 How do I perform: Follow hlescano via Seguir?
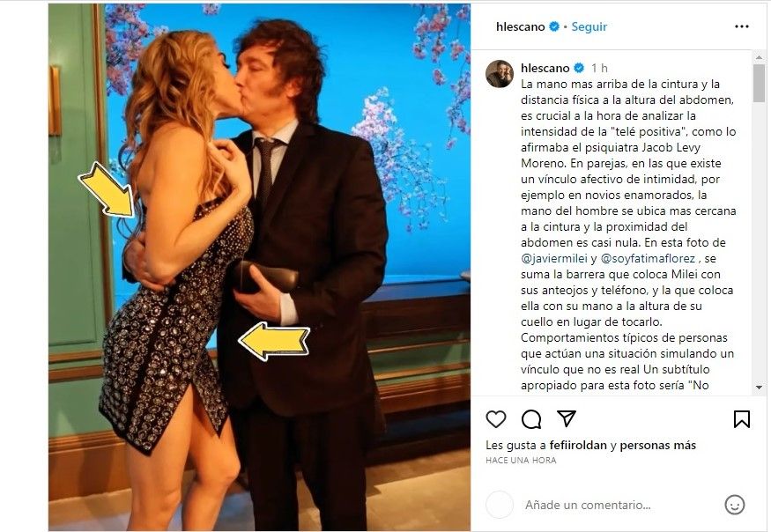click(x=589, y=27)
